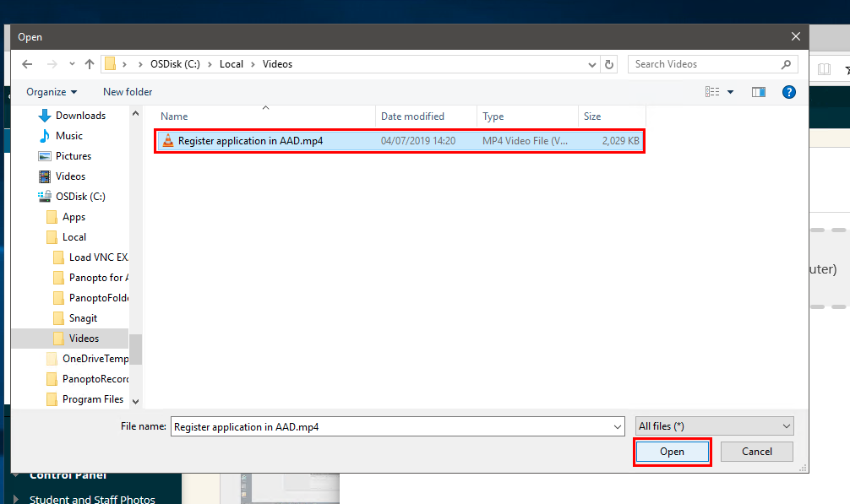Open the Snagit folder

[83, 318]
